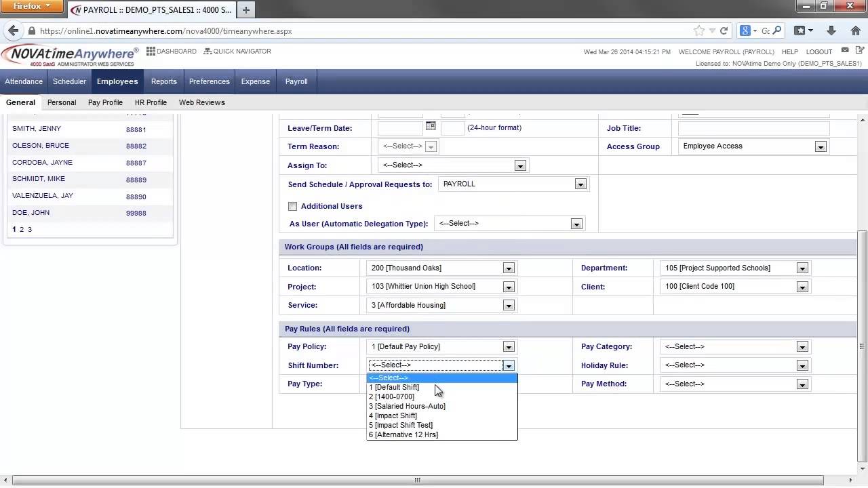Click the Job Title input field
The height and width of the screenshot is (488, 868).
753,127
